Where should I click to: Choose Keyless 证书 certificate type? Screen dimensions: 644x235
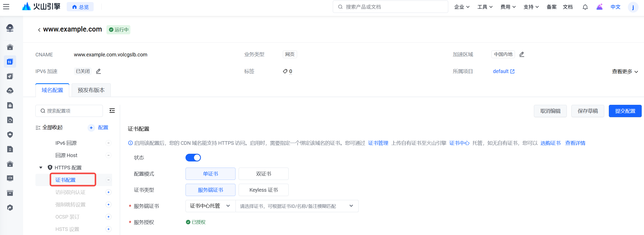pos(263,190)
